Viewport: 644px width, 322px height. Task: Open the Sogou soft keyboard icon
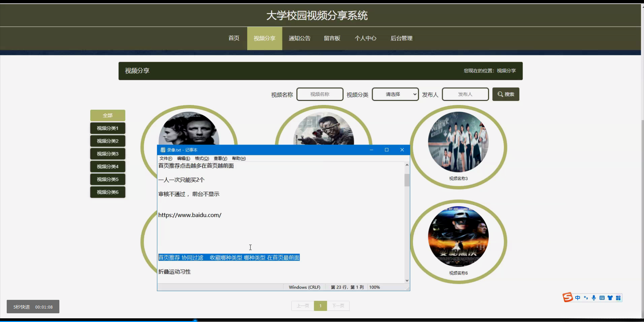[602, 298]
